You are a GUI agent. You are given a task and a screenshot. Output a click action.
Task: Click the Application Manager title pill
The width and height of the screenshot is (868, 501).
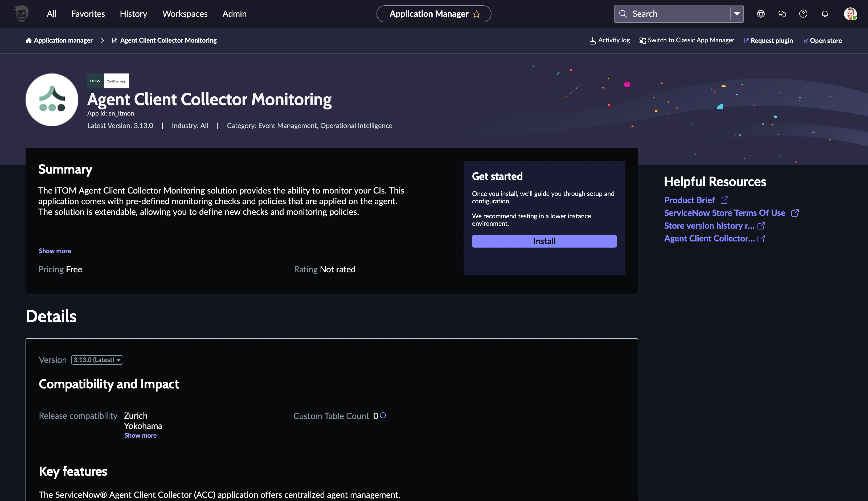tap(434, 14)
